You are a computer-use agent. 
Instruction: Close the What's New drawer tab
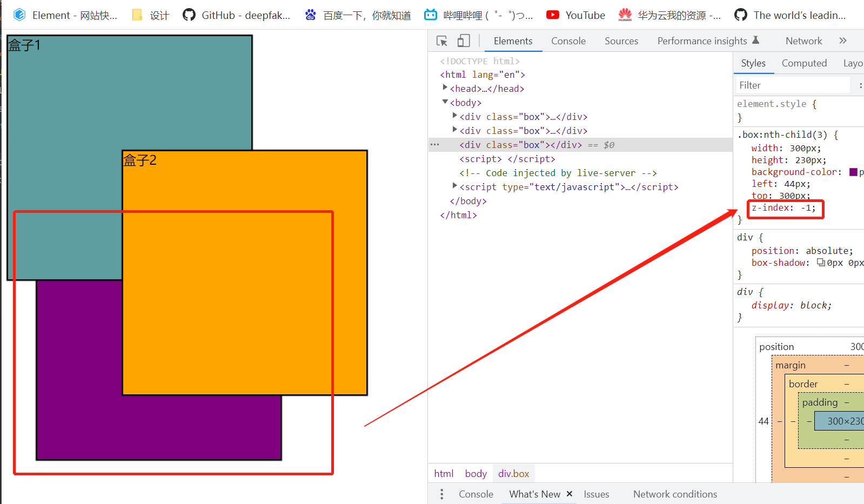tap(570, 494)
